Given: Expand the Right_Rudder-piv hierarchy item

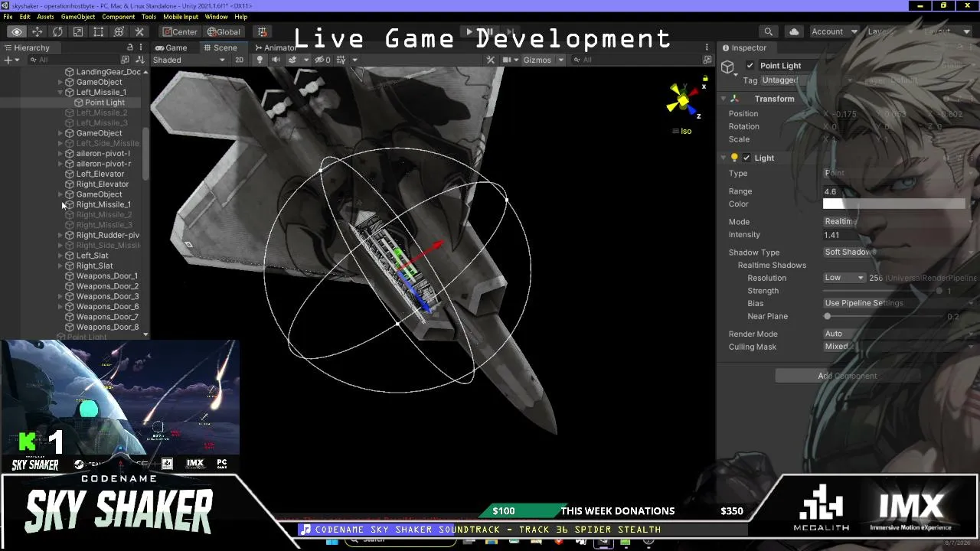Looking at the screenshot, I should [x=60, y=236].
